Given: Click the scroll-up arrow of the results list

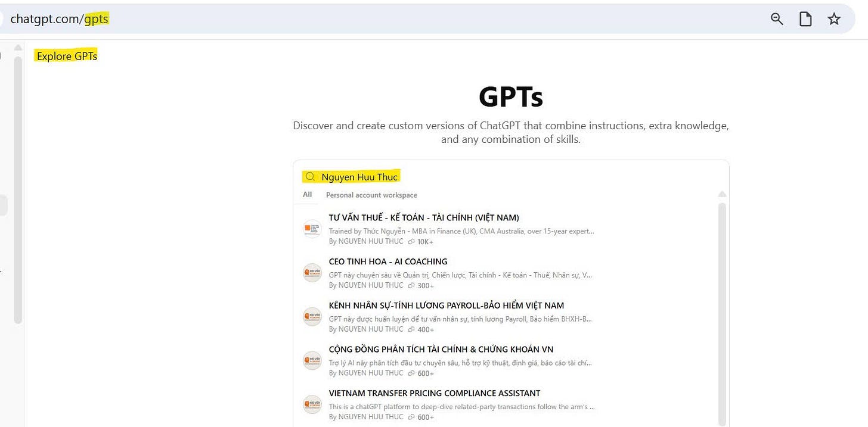Looking at the screenshot, I should (x=722, y=194).
